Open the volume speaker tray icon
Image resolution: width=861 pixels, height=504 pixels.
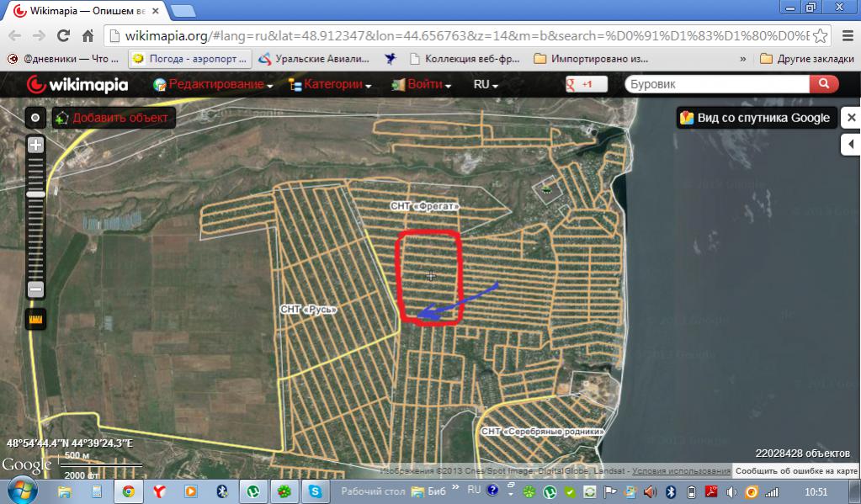click(731, 492)
